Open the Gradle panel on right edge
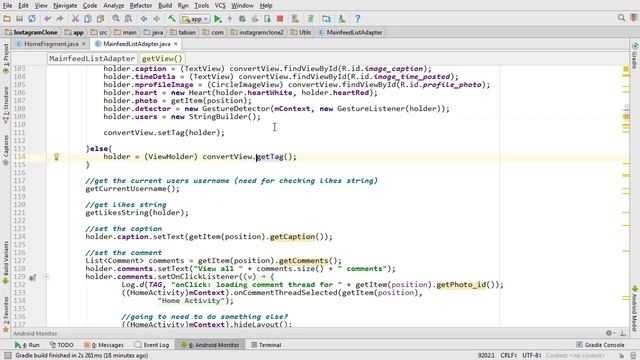Image resolution: width=640 pixels, height=360 pixels. pos(635,56)
